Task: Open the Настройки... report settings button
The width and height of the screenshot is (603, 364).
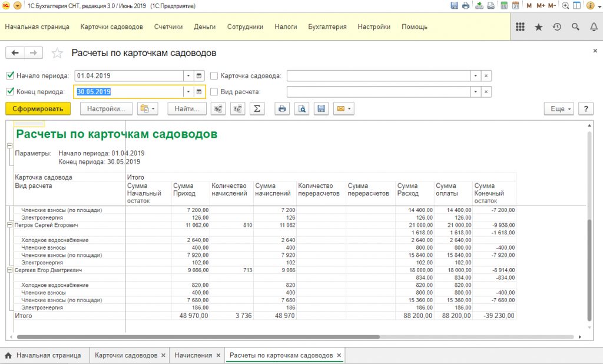Action: 106,109
